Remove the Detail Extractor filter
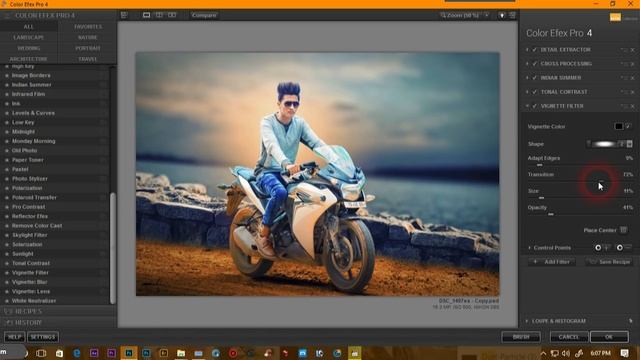 point(633,50)
